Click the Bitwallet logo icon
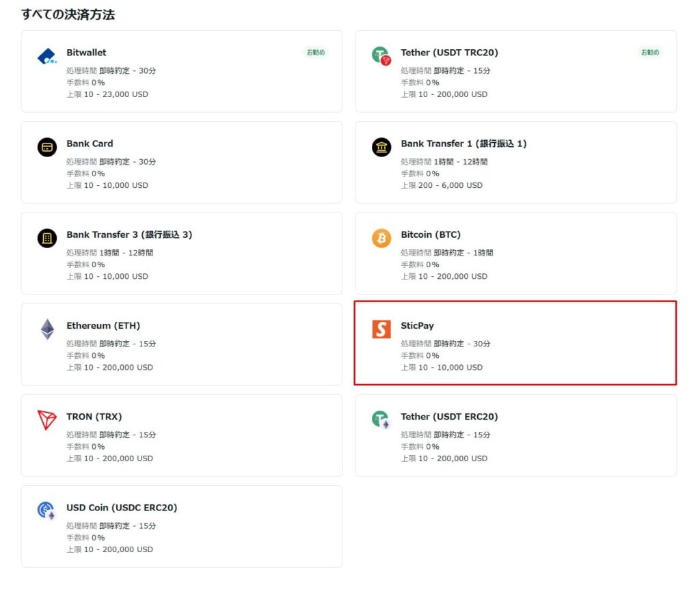Image resolution: width=700 pixels, height=589 pixels. [x=46, y=56]
